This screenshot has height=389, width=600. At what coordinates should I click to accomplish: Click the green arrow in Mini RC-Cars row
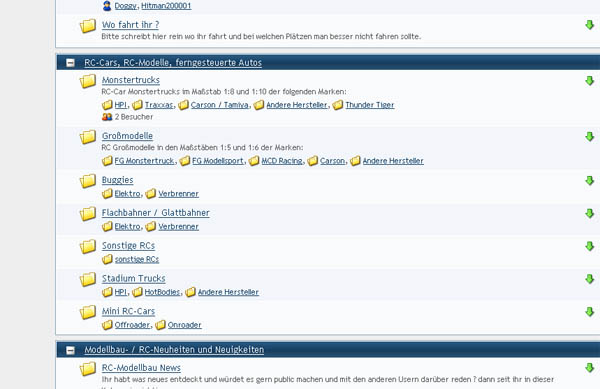[589, 312]
